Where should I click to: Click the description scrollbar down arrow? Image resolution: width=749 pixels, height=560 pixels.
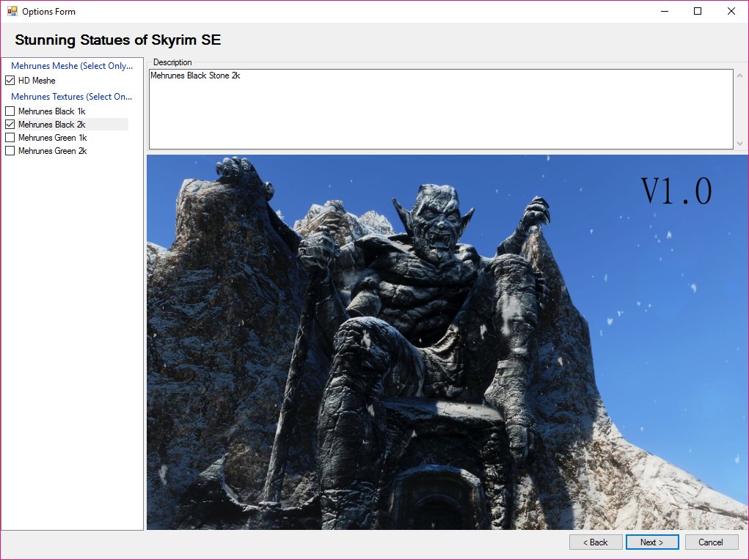[x=739, y=143]
